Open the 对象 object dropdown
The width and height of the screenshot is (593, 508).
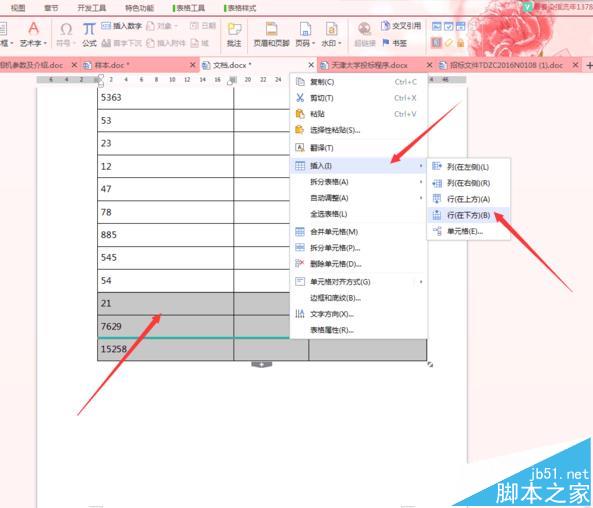[x=161, y=26]
